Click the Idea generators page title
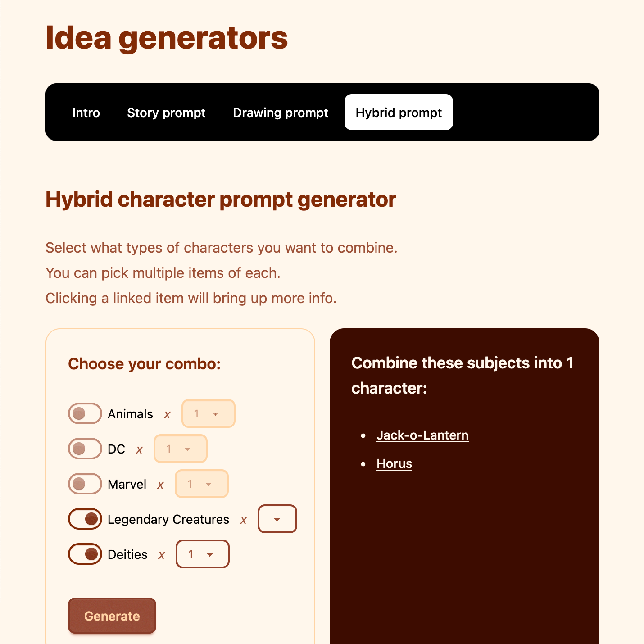 [167, 38]
